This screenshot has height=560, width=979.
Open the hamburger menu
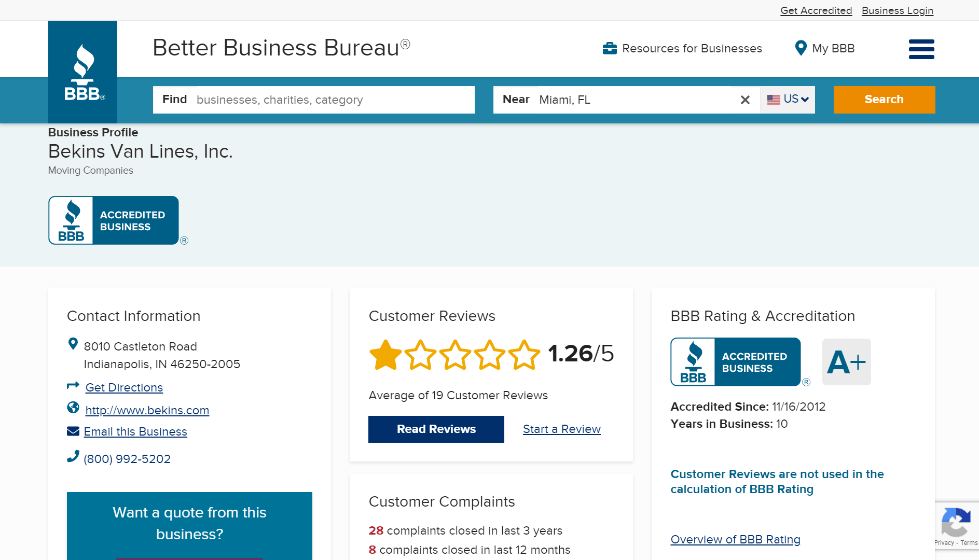(921, 49)
